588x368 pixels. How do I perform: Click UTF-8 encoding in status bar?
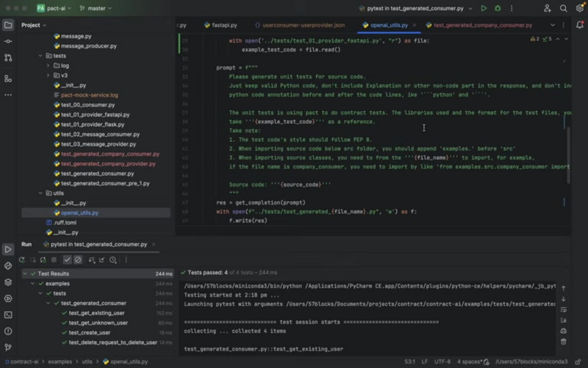442,361
